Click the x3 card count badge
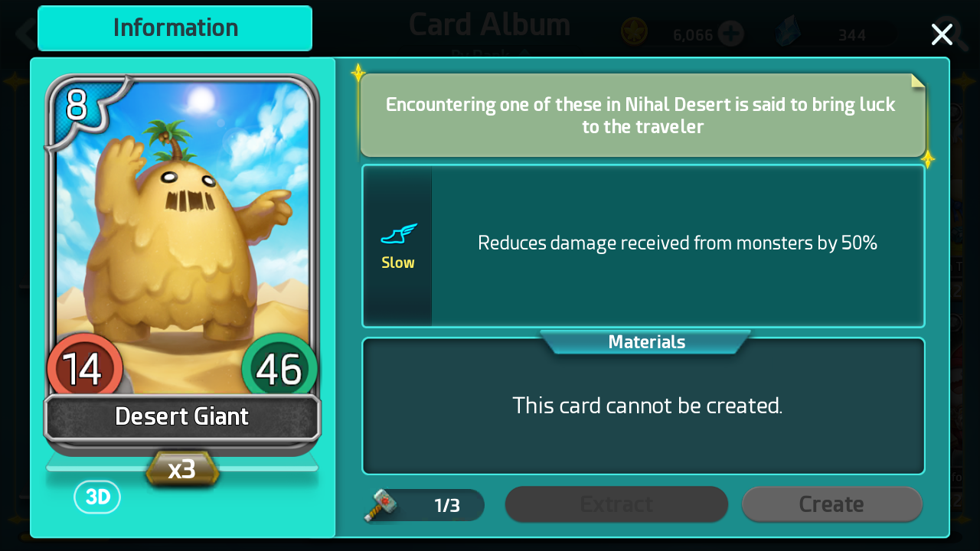Viewport: 980px width, 551px height. coord(182,468)
